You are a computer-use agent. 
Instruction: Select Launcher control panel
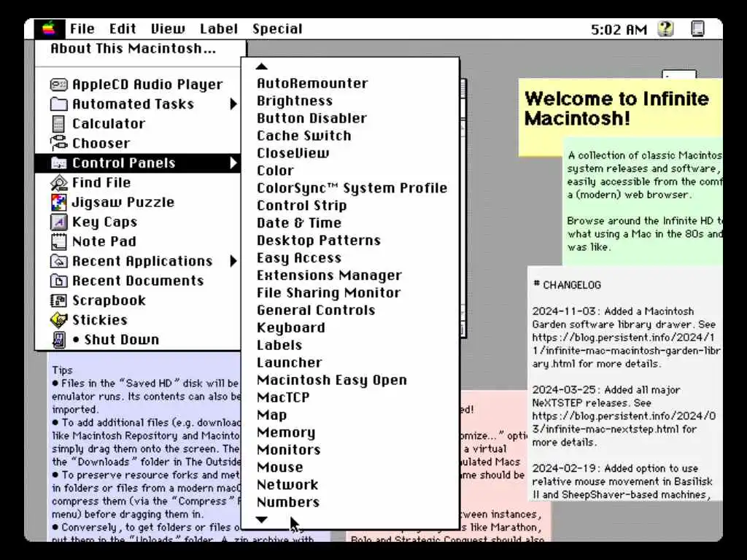[289, 363]
